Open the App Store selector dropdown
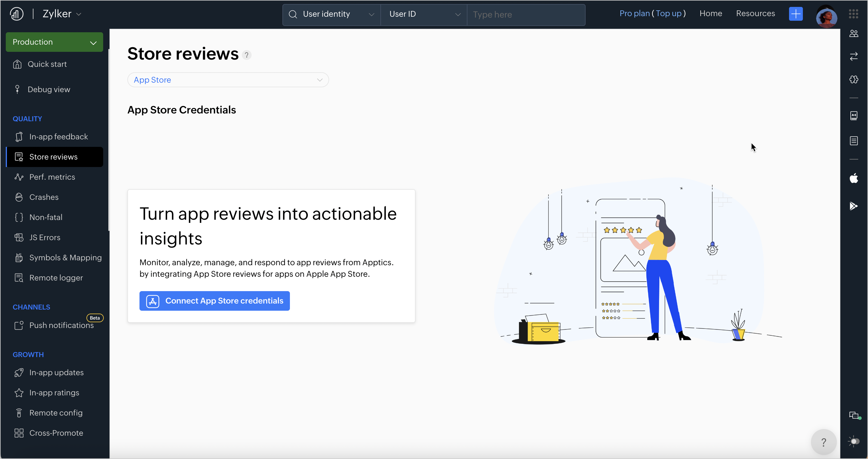 coord(228,80)
